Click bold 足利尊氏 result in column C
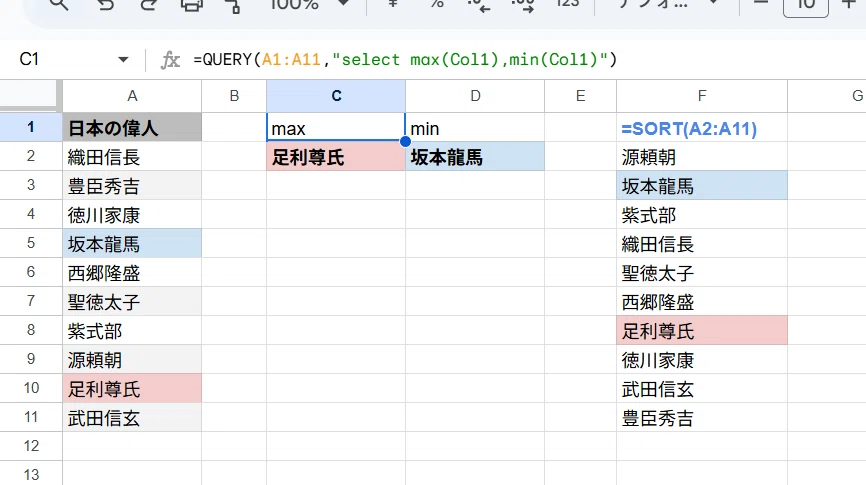This screenshot has width=866, height=485. (336, 156)
